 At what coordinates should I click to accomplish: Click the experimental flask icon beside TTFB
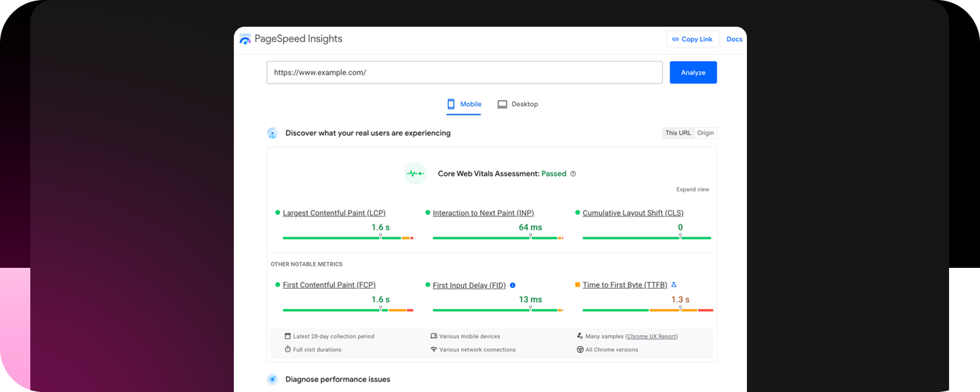[674, 284]
